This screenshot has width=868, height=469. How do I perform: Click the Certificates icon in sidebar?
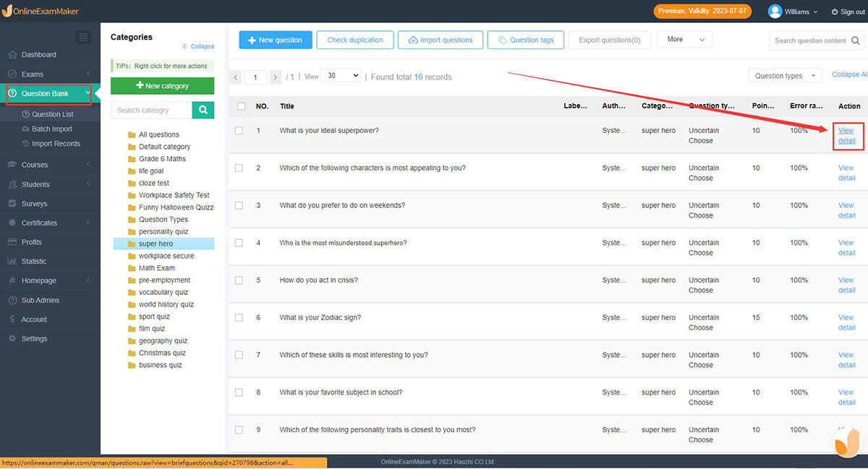coord(12,223)
